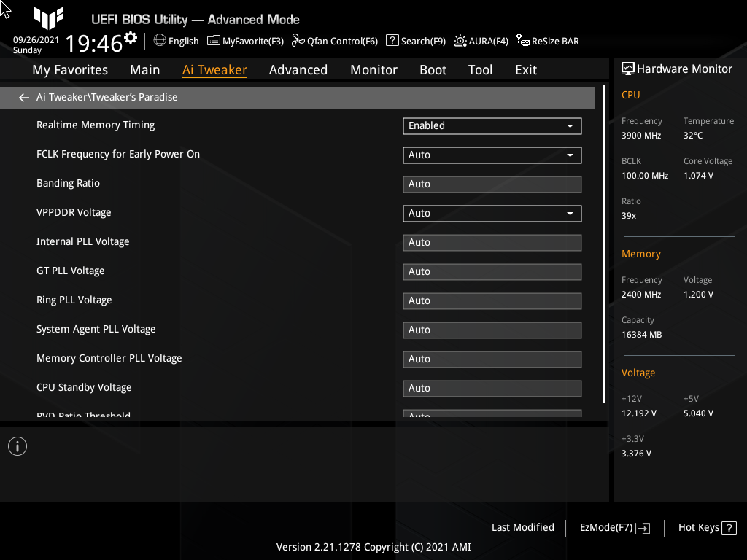Open the Monitor menu
Viewport: 747px width, 560px height.
(373, 69)
